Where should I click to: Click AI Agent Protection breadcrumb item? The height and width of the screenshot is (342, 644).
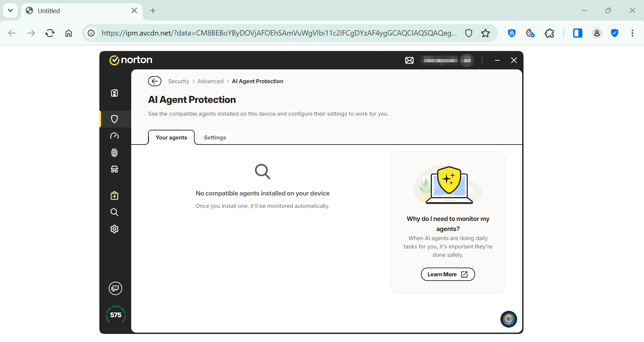[257, 81]
